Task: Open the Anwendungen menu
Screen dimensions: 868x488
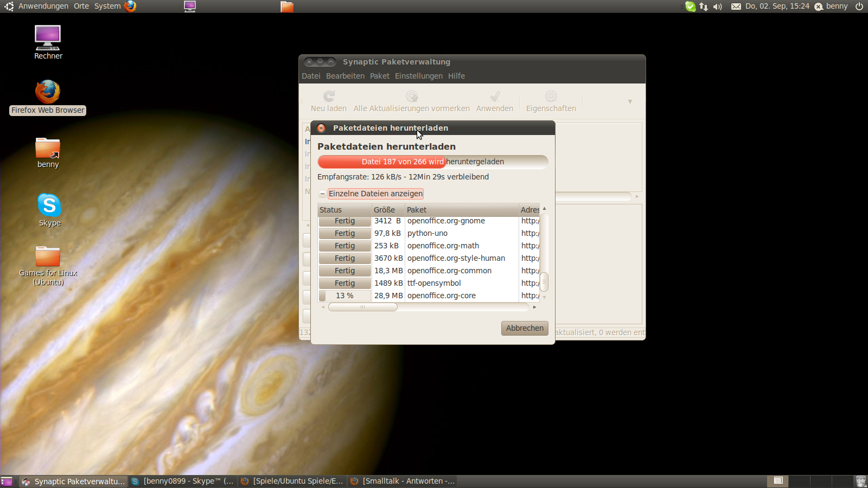Action: click(x=43, y=7)
